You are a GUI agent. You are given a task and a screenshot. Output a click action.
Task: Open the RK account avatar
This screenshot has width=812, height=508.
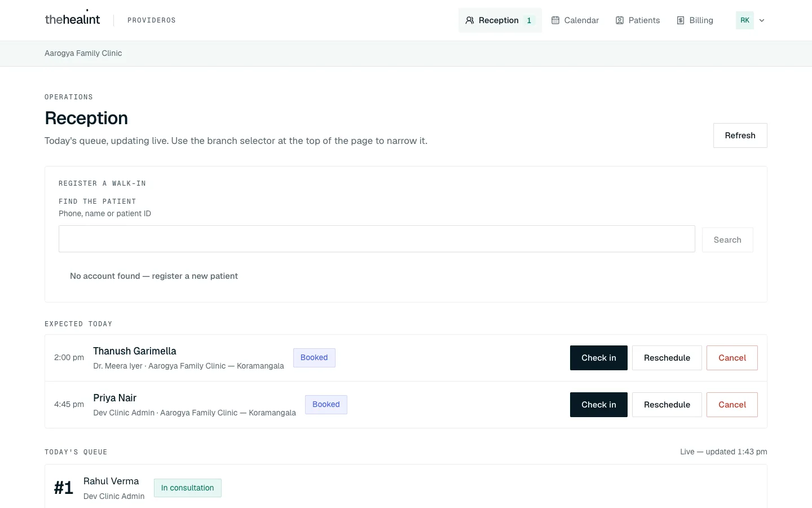pos(745,20)
